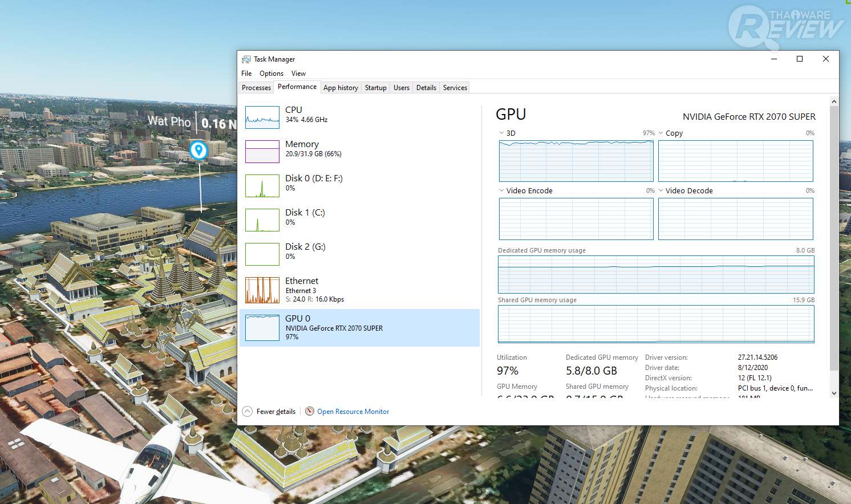Open the Ethernet network graph entry
Screen dimensions: 851x504
[262, 290]
